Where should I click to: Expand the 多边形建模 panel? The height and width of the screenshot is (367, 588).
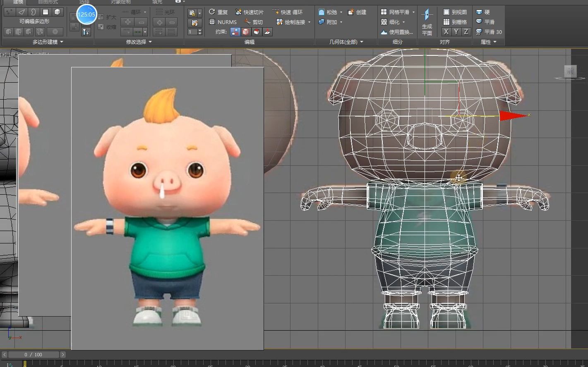coord(48,42)
